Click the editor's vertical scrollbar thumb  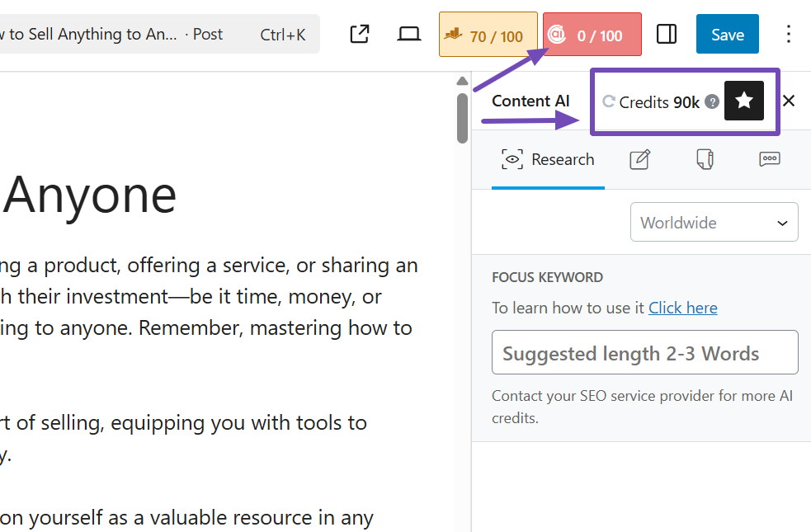[462, 117]
